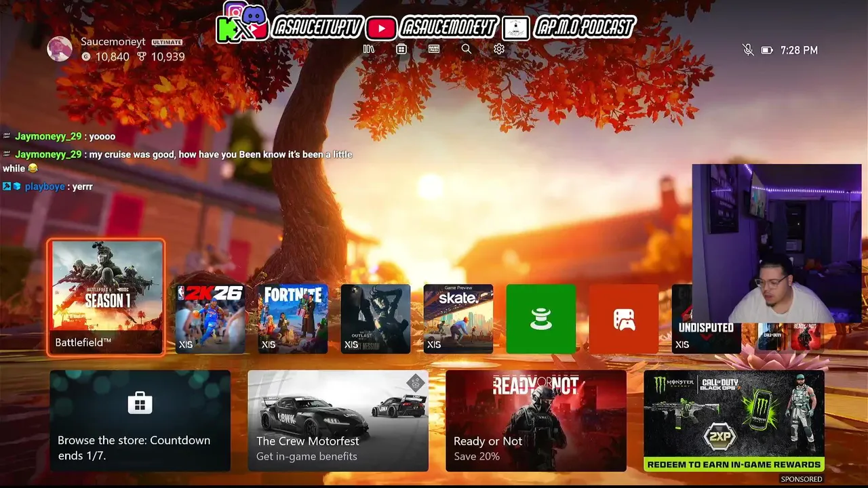Select the Battlefield Season 1 tile

(106, 297)
